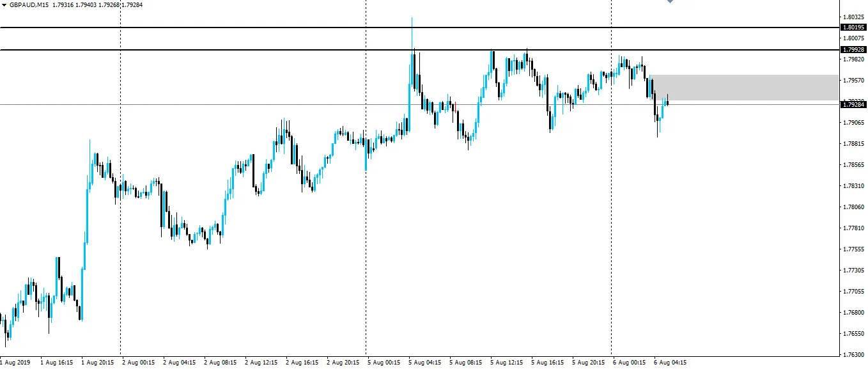Click the 2 Aug 20:15 time label
Image resolution: width=868 pixels, height=369 pixels.
(343, 362)
